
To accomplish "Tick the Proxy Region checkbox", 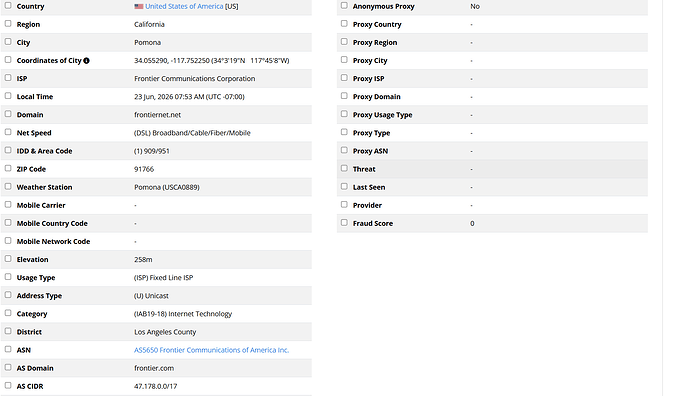I will [x=344, y=42].
